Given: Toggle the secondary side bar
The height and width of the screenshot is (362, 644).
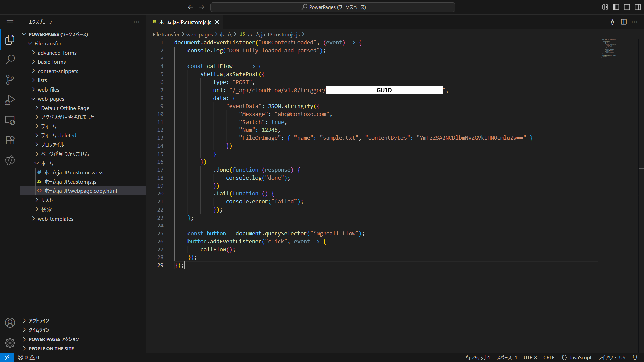Looking at the screenshot, I should point(638,7).
